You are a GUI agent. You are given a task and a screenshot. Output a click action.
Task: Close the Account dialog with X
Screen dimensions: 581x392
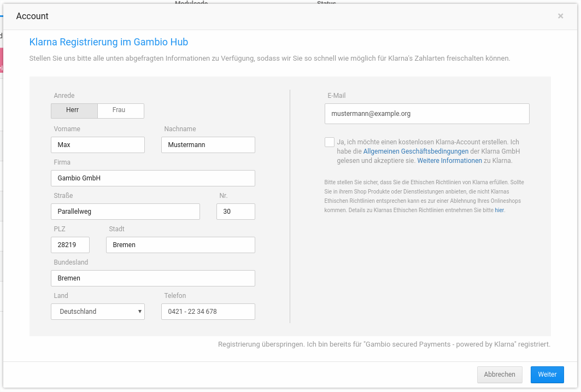point(560,16)
